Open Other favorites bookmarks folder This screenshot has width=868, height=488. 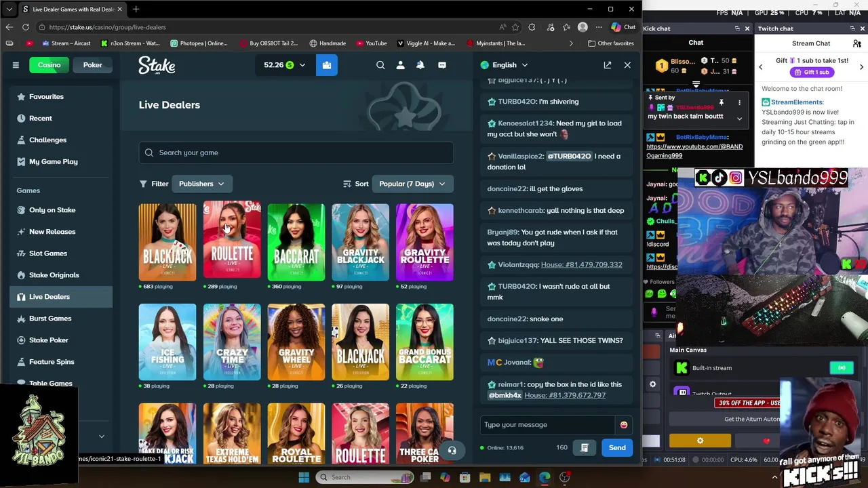[611, 43]
